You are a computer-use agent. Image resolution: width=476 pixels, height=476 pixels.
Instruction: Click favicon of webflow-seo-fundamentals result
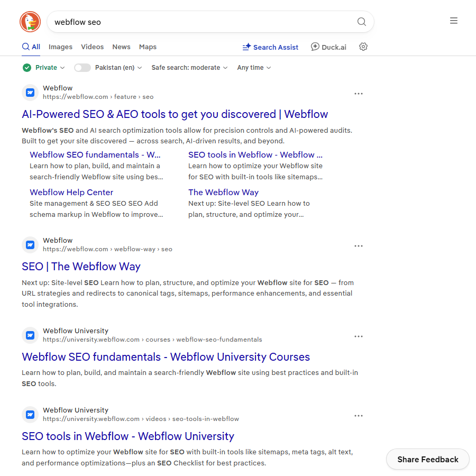coord(30,335)
